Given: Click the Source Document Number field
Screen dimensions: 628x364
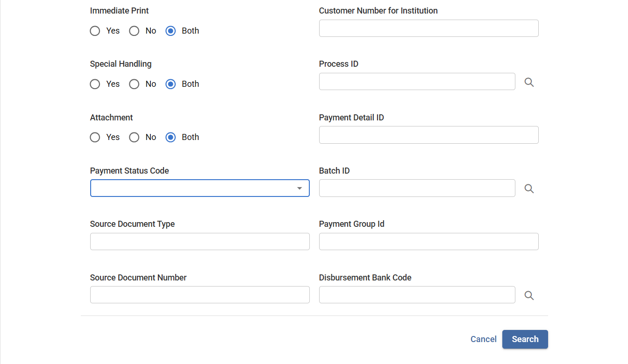Looking at the screenshot, I should tap(200, 294).
